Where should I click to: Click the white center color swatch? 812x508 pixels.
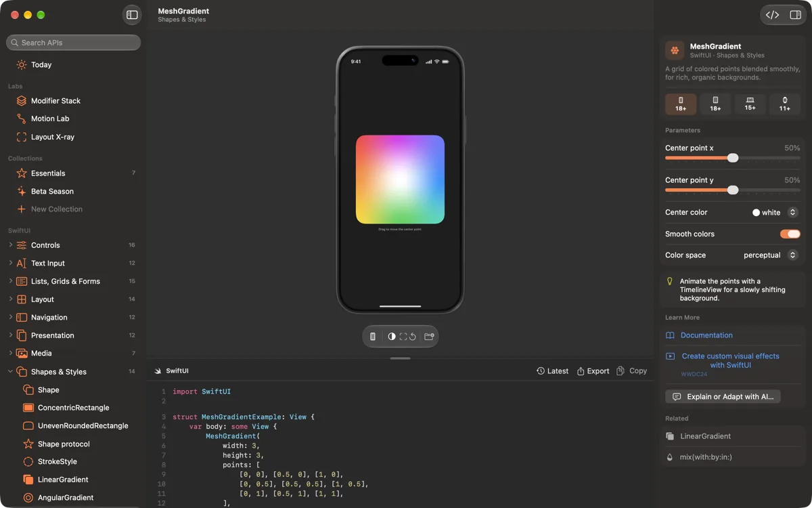click(x=756, y=213)
